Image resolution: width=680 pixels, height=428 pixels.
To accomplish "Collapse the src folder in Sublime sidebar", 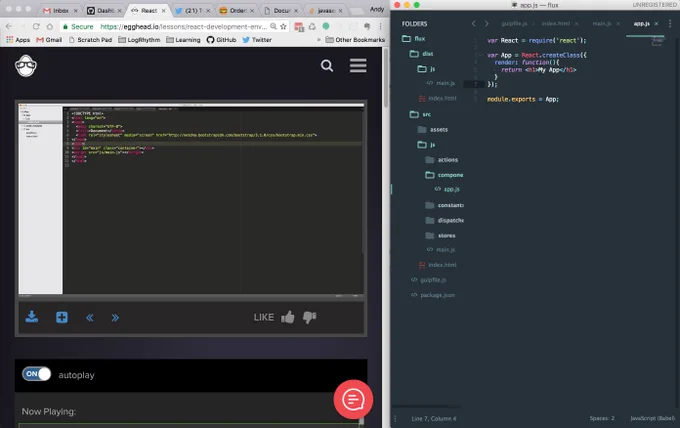I will (x=421, y=114).
